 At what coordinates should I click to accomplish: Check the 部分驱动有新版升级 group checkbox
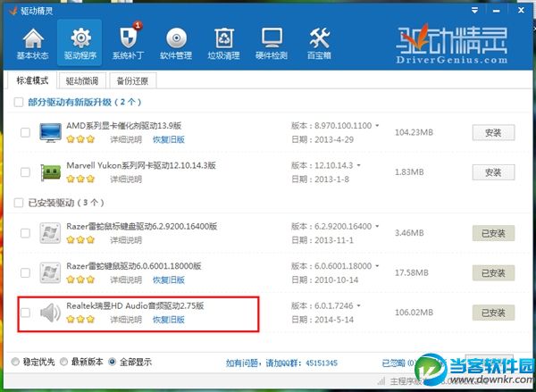point(19,102)
